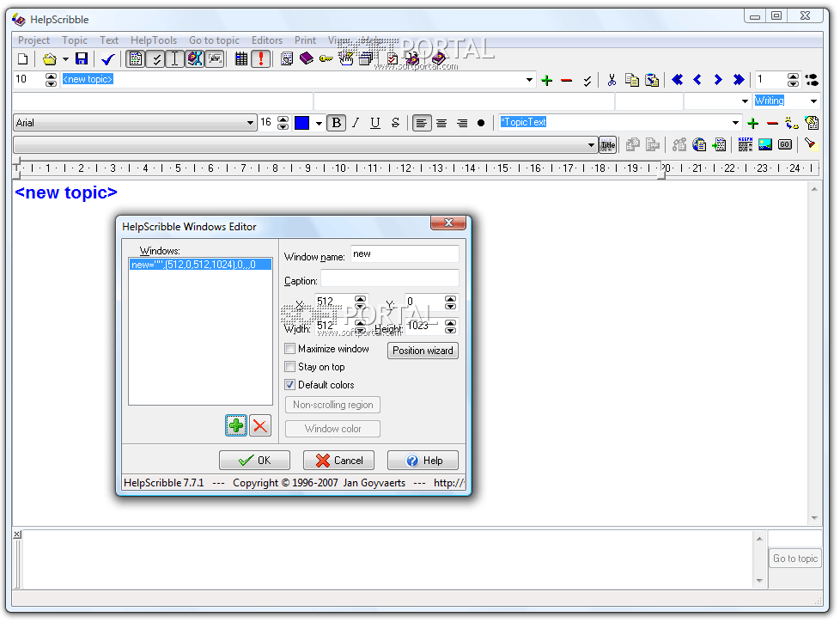Uncheck the Default colors checkbox
Screen dimensions: 840x623
coord(289,384)
